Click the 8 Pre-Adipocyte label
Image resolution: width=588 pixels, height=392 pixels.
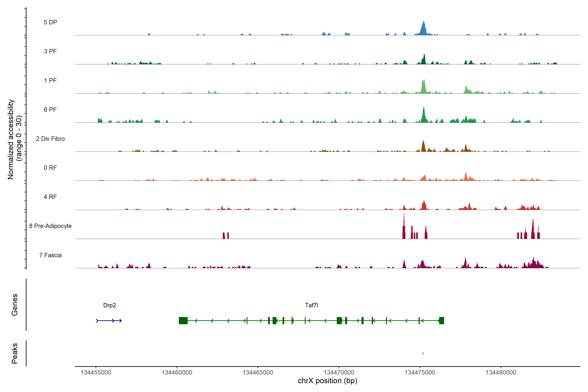point(50,226)
